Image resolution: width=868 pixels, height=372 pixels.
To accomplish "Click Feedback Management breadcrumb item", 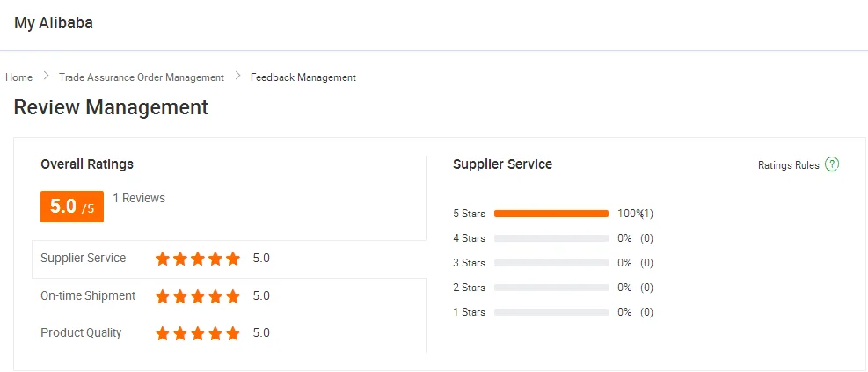I will (x=303, y=77).
